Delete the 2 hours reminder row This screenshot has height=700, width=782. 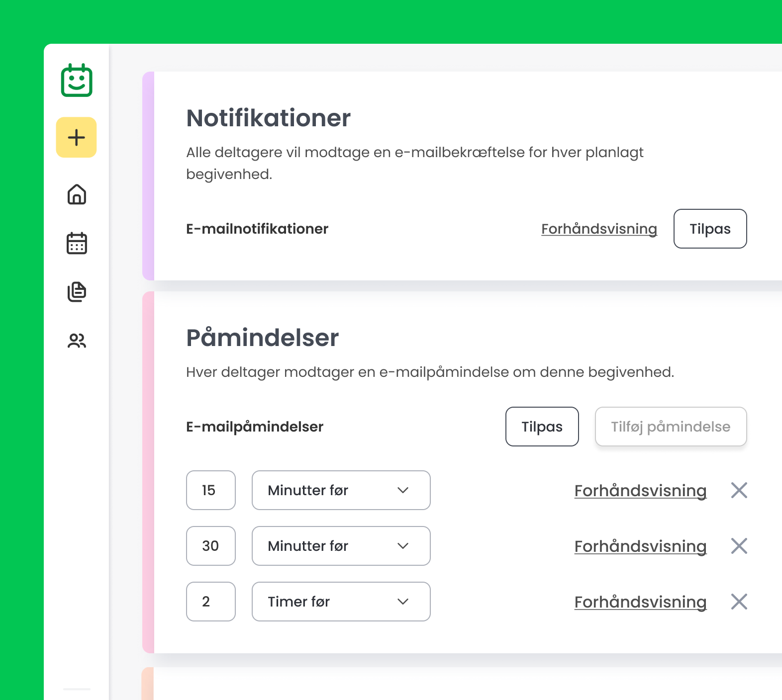pos(739,602)
